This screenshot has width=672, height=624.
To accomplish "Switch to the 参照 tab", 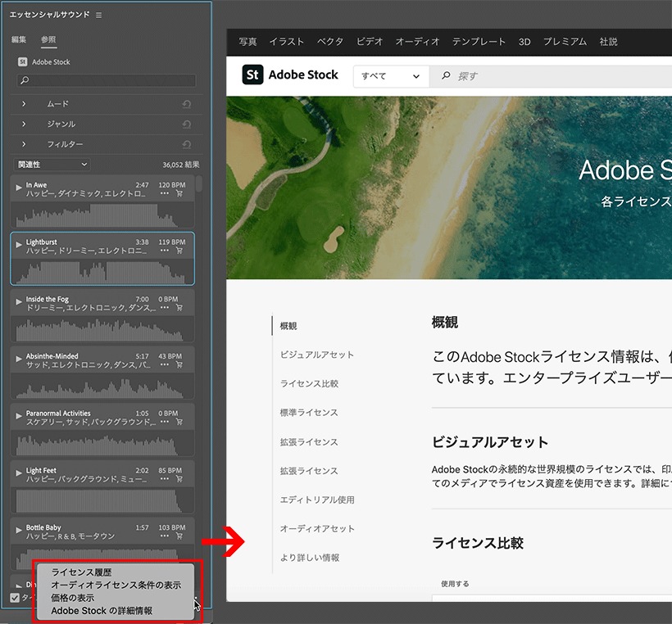I will click(x=48, y=39).
